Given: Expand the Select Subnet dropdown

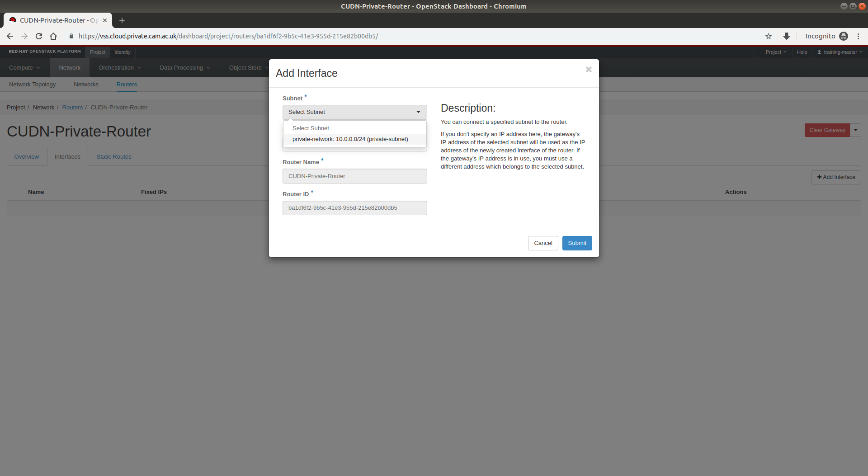Looking at the screenshot, I should (x=354, y=112).
